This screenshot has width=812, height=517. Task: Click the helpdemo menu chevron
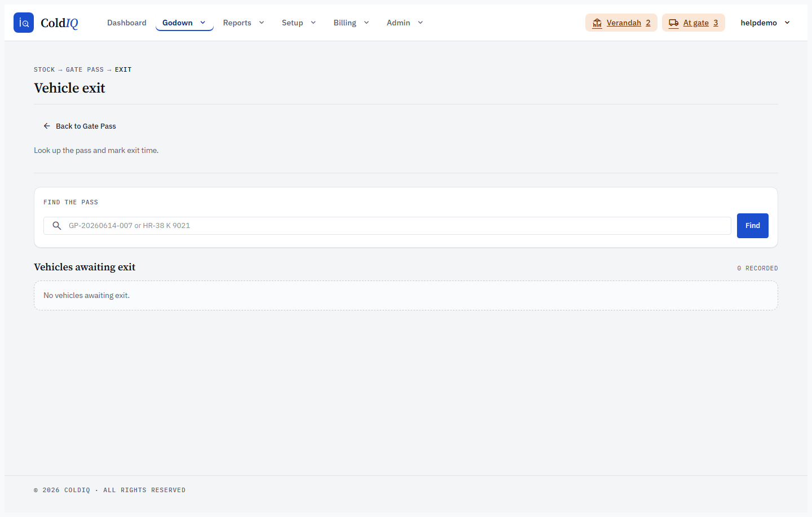tap(787, 23)
